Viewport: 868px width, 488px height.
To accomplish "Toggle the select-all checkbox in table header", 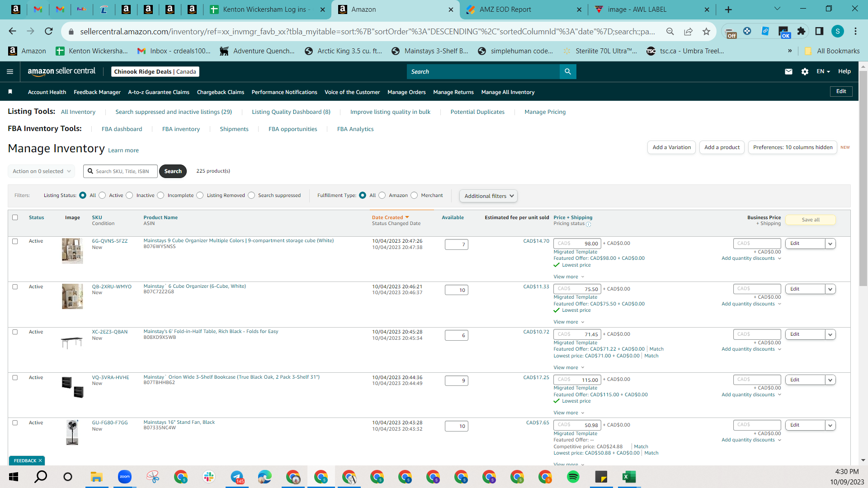I will [x=15, y=217].
